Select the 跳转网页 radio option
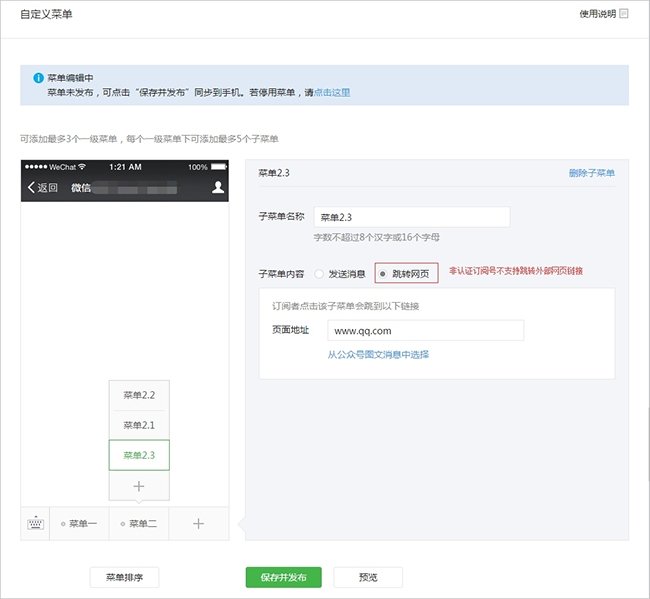The height and width of the screenshot is (599, 650). point(383,274)
